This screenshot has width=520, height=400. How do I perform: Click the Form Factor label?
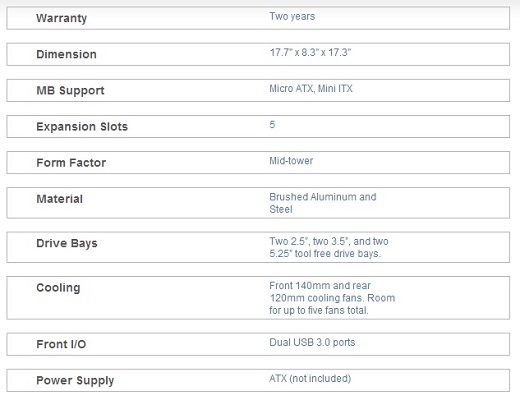[x=71, y=163]
